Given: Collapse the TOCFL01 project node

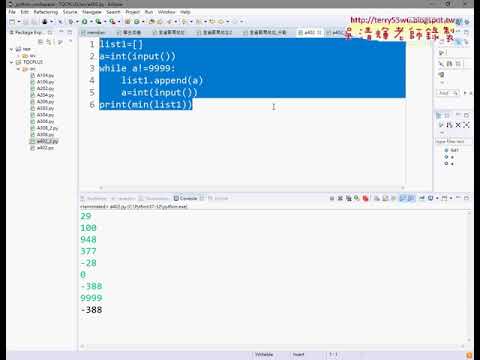Looking at the screenshot, I should 12,62.
